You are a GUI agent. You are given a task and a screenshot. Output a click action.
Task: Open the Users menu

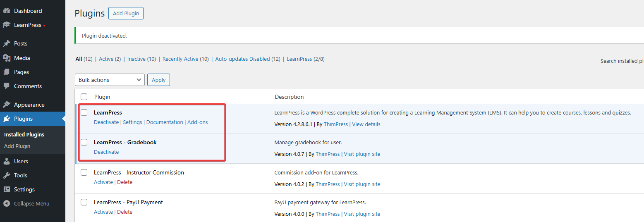click(x=33, y=161)
